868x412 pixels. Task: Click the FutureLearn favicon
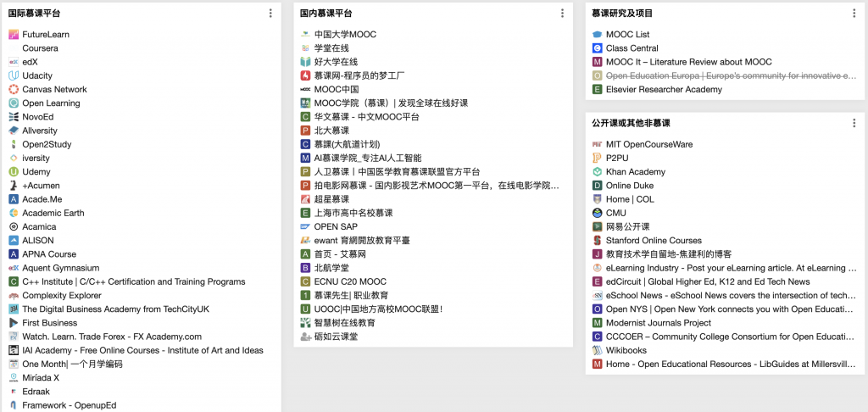14,34
